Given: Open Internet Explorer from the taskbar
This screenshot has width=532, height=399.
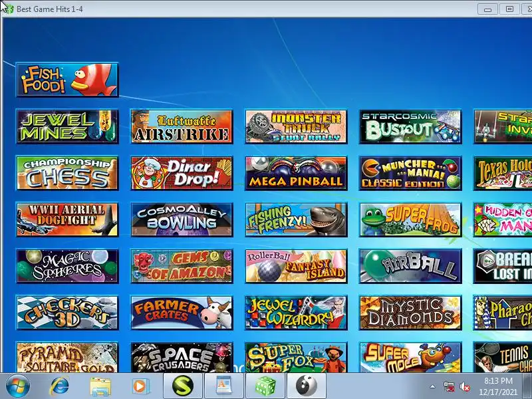Looking at the screenshot, I should click(59, 386).
